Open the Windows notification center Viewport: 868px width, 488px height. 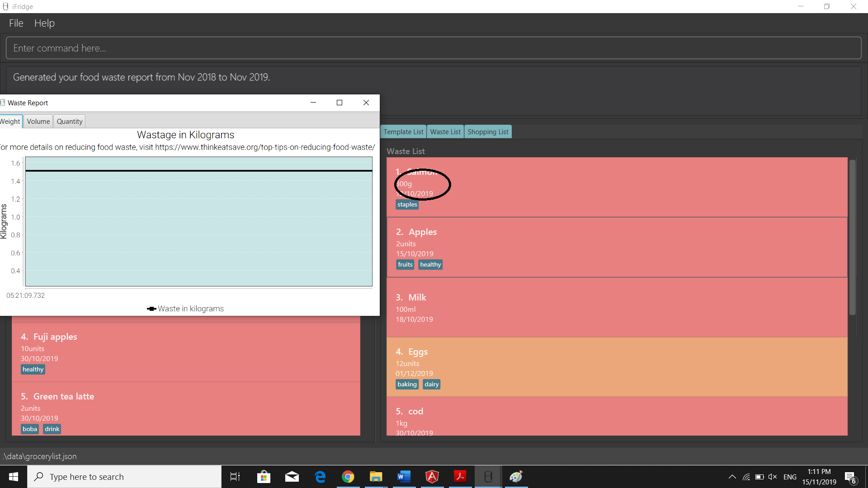pos(850,477)
